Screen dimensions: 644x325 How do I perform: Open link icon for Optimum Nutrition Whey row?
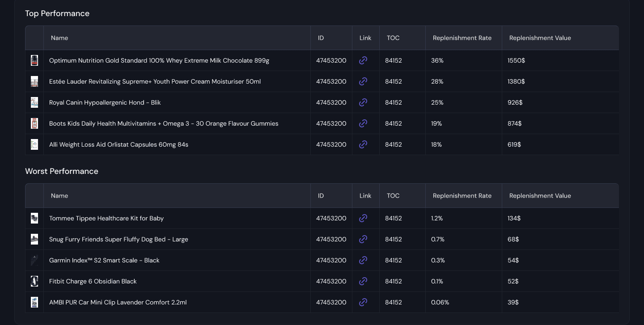click(363, 60)
